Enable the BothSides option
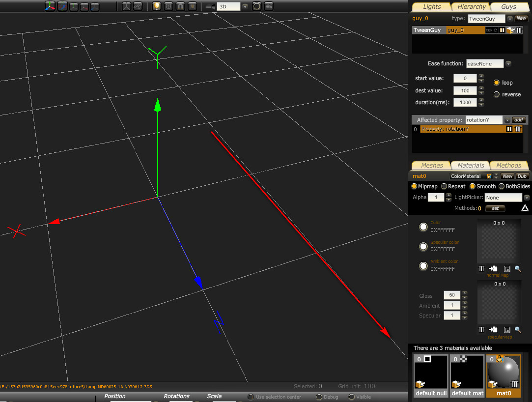 (x=502, y=187)
